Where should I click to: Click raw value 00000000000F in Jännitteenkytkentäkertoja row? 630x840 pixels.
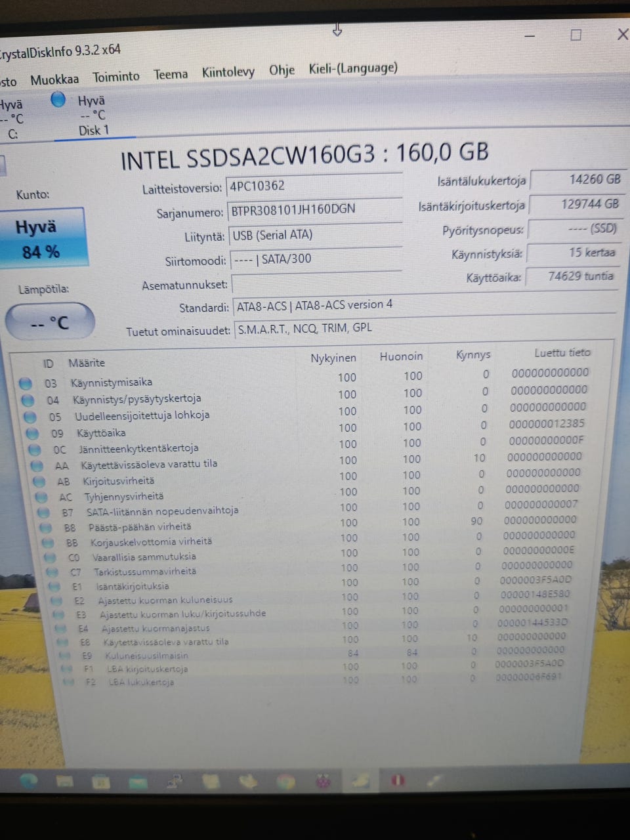(546, 440)
